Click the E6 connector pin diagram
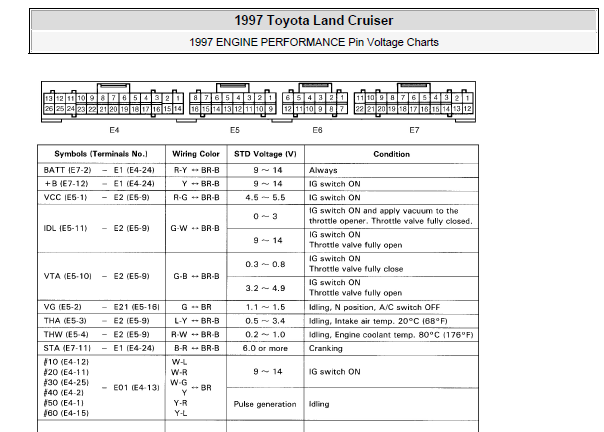This screenshot has height=432, width=604. point(315,102)
